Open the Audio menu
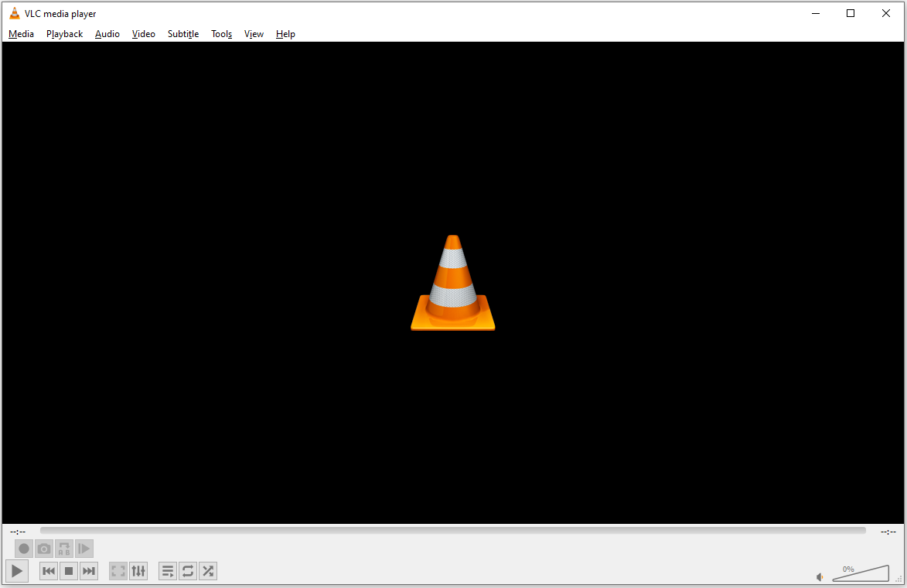Viewport: 907px width, 588px height. [x=107, y=34]
